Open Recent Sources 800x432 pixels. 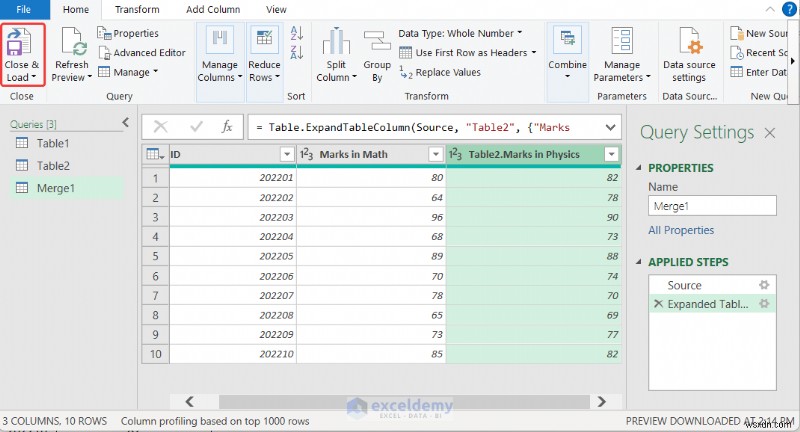point(759,53)
